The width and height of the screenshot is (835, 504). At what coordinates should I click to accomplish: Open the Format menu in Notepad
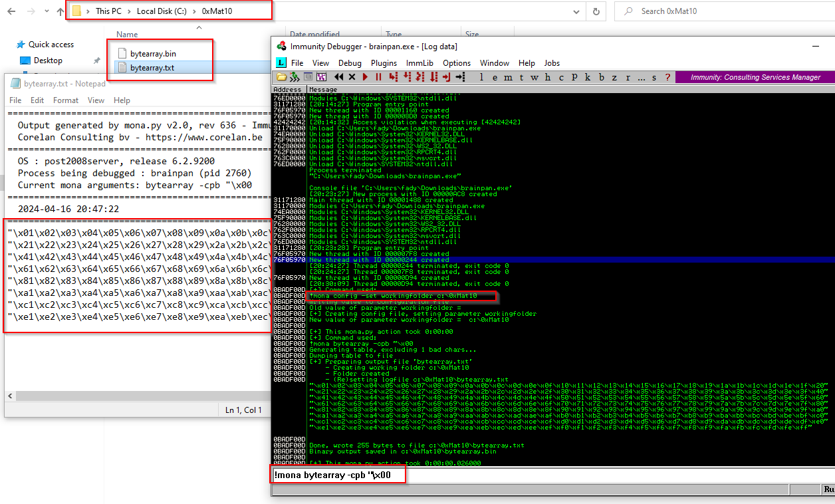point(66,100)
